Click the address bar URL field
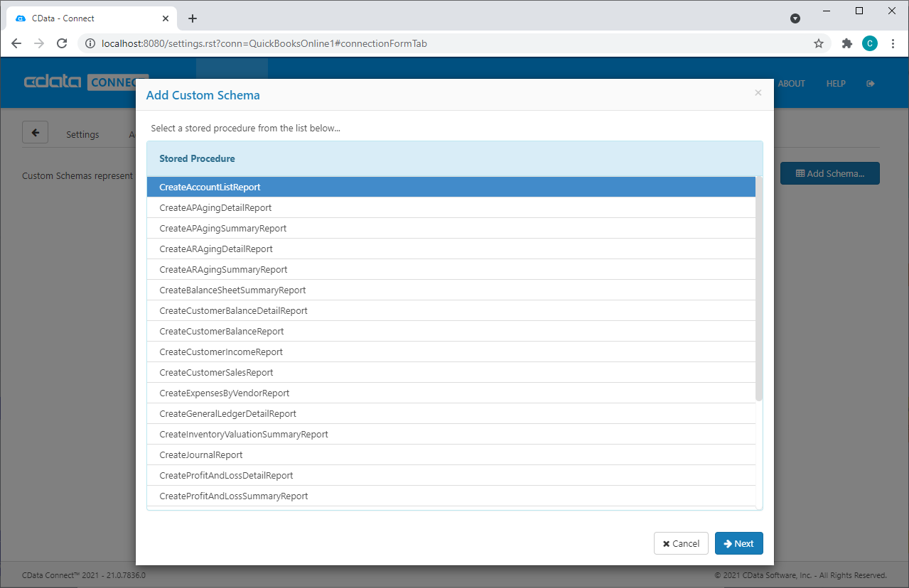This screenshot has height=588, width=909. coord(426,43)
